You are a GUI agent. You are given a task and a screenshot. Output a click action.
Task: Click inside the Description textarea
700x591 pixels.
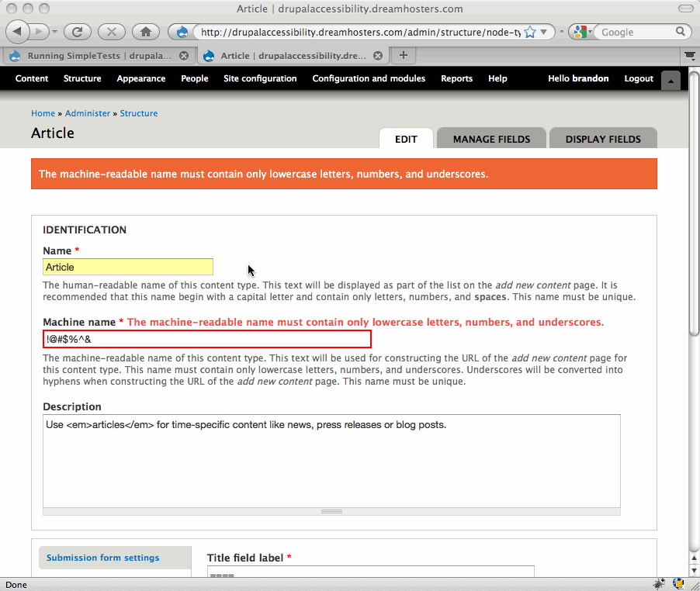331,461
